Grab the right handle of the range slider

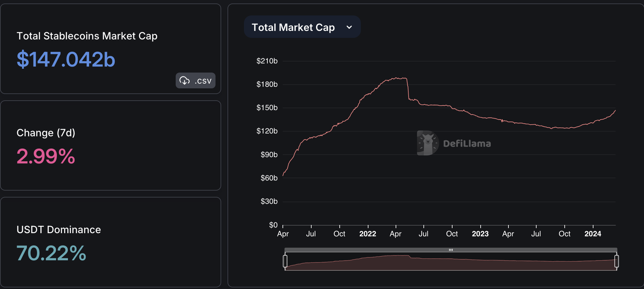pyautogui.click(x=617, y=261)
